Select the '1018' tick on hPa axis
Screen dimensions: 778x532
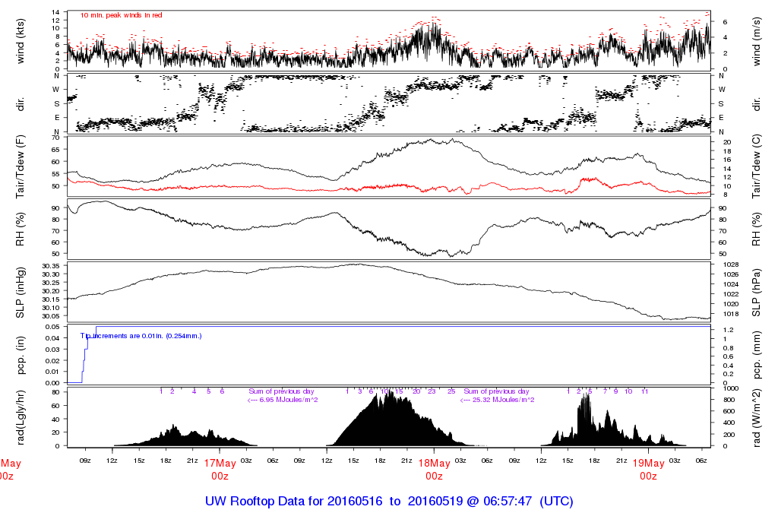[x=732, y=314]
